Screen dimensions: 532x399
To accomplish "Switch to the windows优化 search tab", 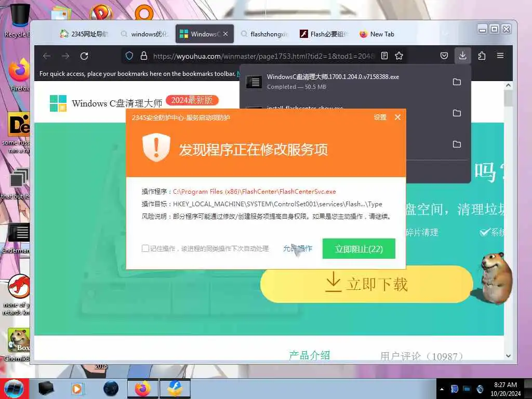I will pos(145,34).
